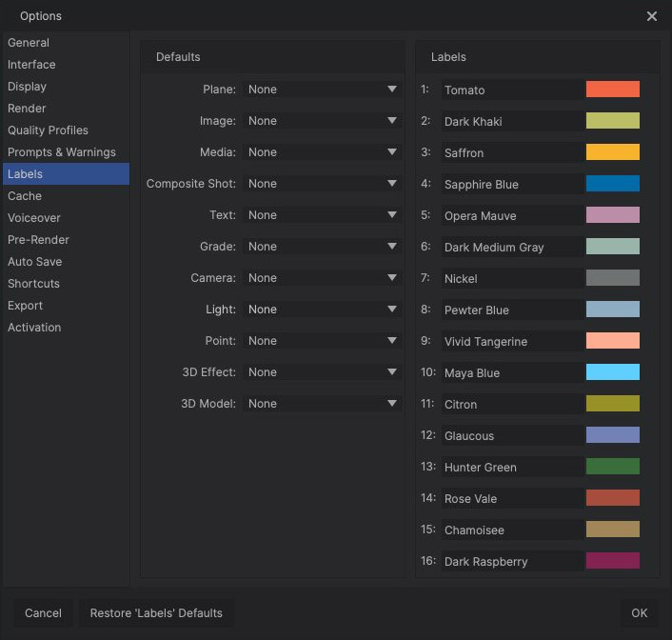Screen dimensions: 672x640
Task: Restore 'Labels' Defaults
Action: pos(156,613)
